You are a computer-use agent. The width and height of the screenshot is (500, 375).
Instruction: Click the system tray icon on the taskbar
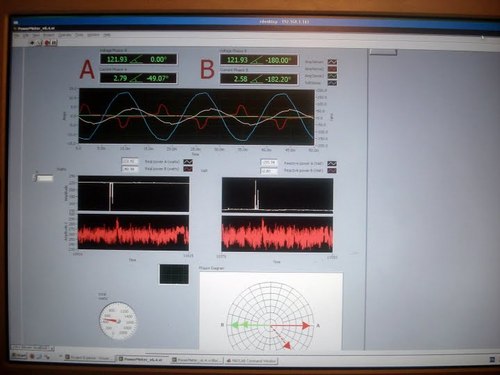click(493, 359)
